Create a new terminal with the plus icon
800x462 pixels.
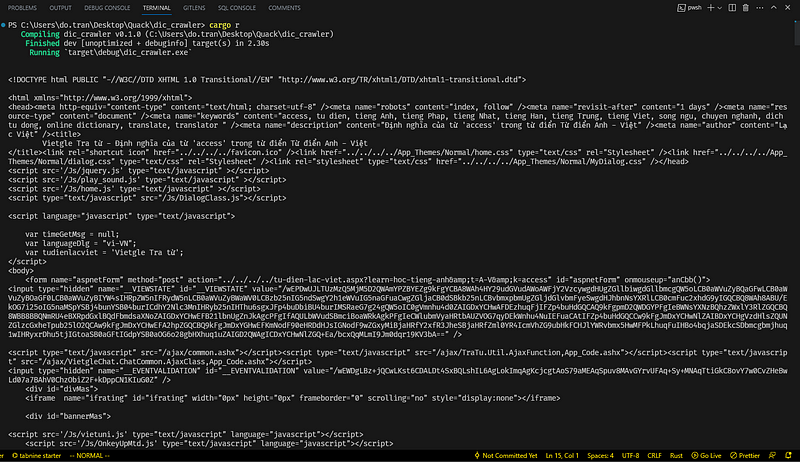(710, 8)
